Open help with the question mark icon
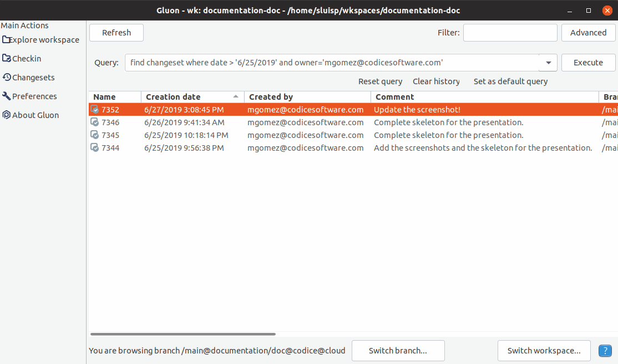This screenshot has height=364, width=618. (x=605, y=351)
